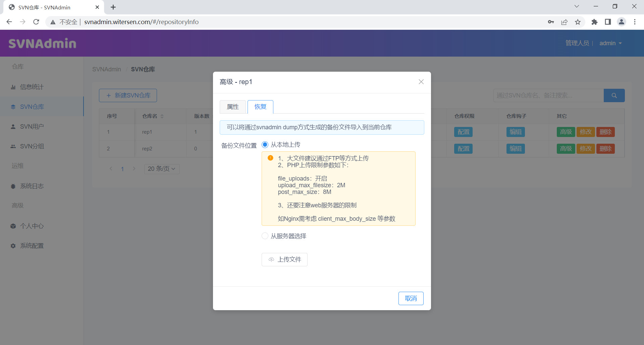Click the person icon beside SVN用户

pyautogui.click(x=13, y=127)
